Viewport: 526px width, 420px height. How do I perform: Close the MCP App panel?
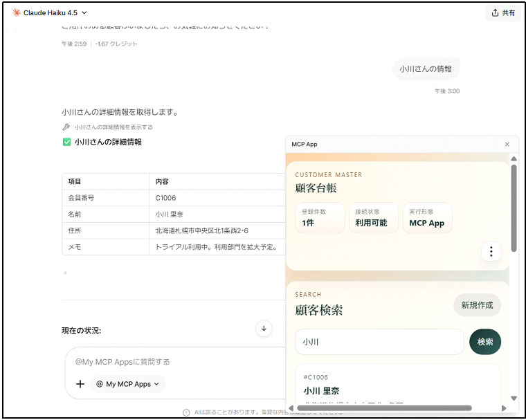pyautogui.click(x=507, y=144)
